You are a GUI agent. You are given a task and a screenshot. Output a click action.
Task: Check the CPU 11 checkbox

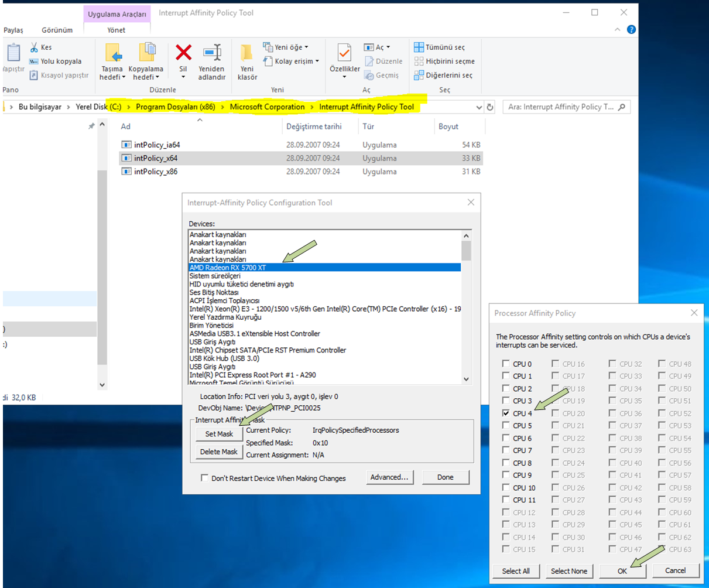[506, 500]
